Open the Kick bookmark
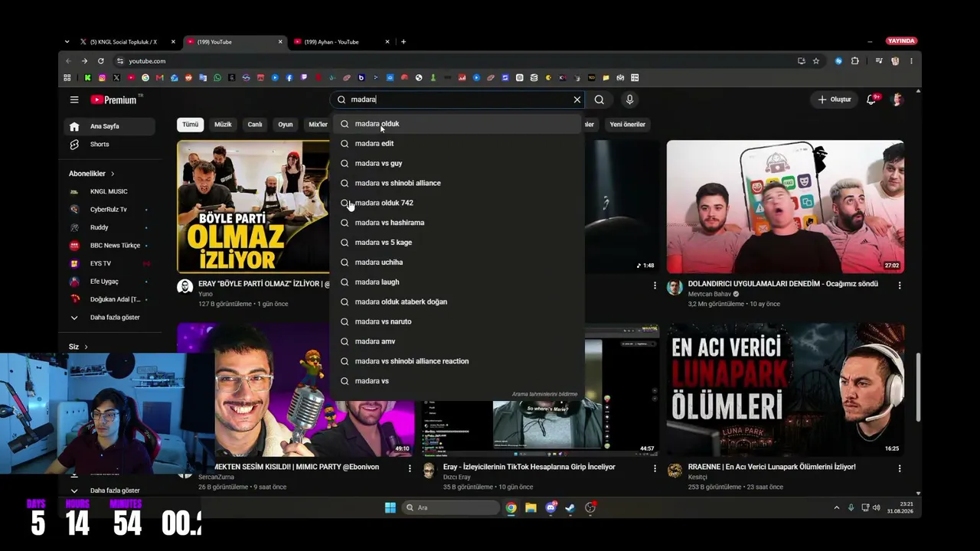 (87, 77)
